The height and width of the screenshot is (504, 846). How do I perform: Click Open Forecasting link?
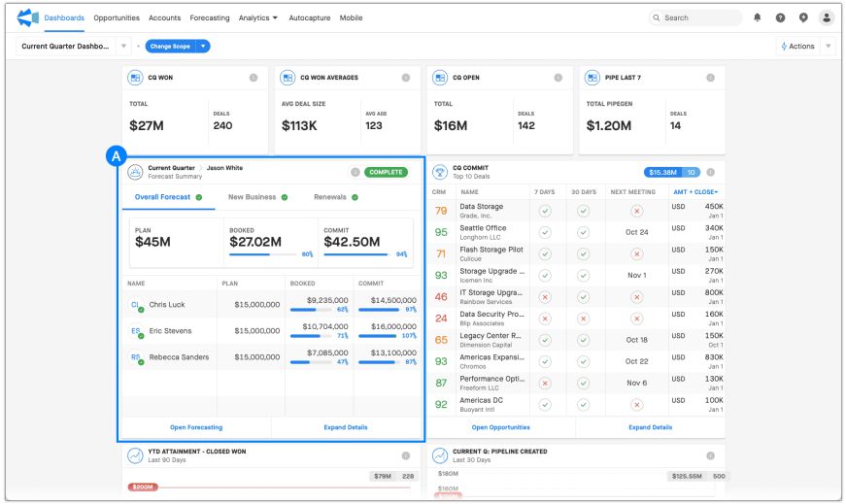(x=196, y=427)
